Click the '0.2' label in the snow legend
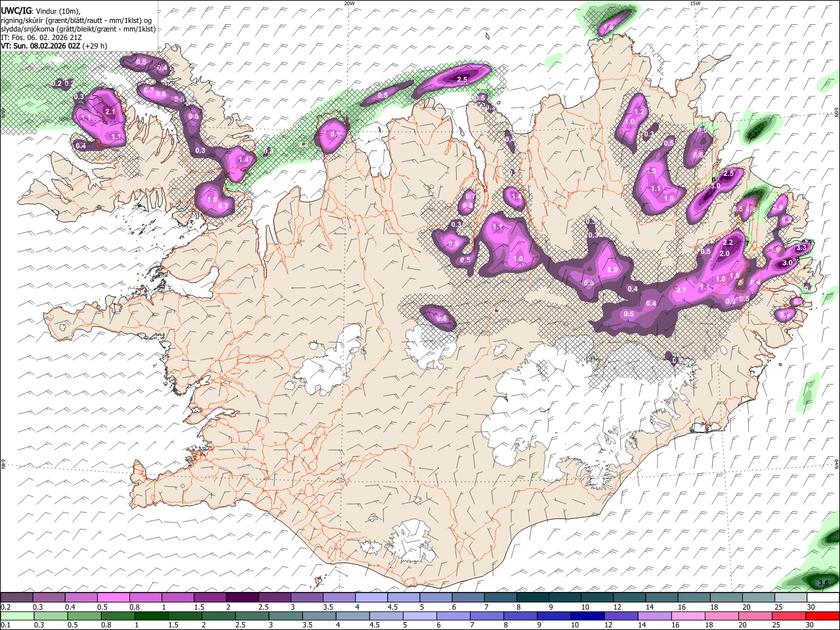Viewport: 840px width, 630px height. pyautogui.click(x=6, y=607)
